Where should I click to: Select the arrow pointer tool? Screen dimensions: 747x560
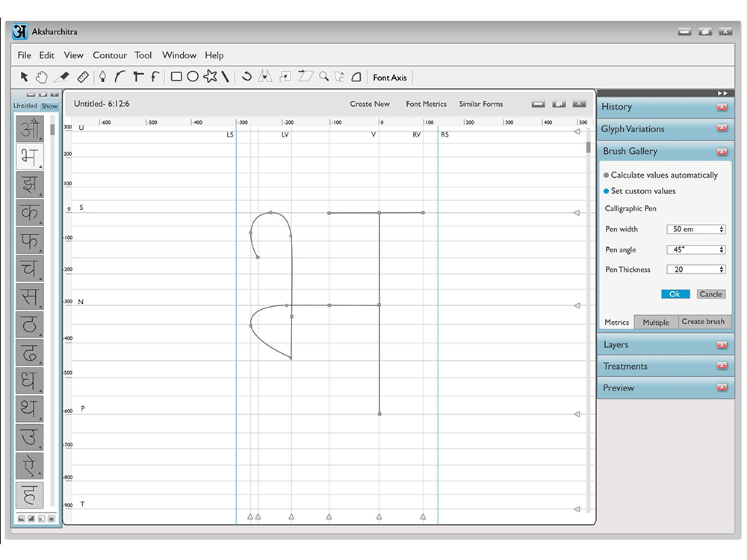[x=25, y=77]
